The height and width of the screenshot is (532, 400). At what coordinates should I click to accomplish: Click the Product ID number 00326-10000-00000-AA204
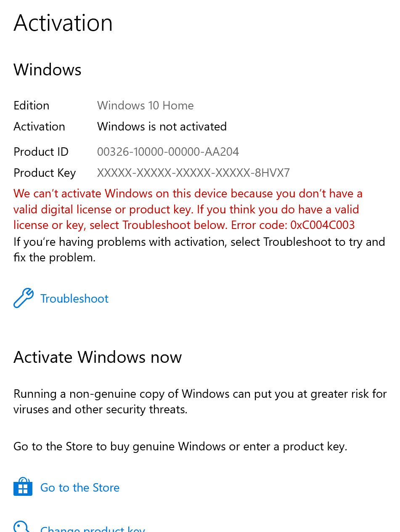pyautogui.click(x=168, y=152)
